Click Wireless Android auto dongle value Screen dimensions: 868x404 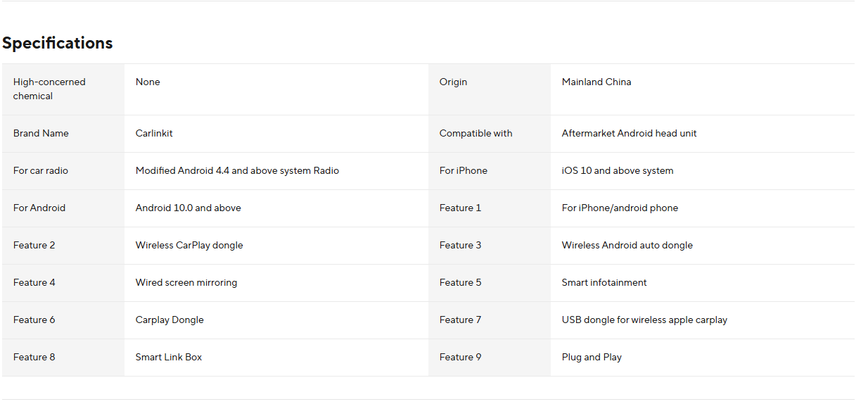(627, 245)
